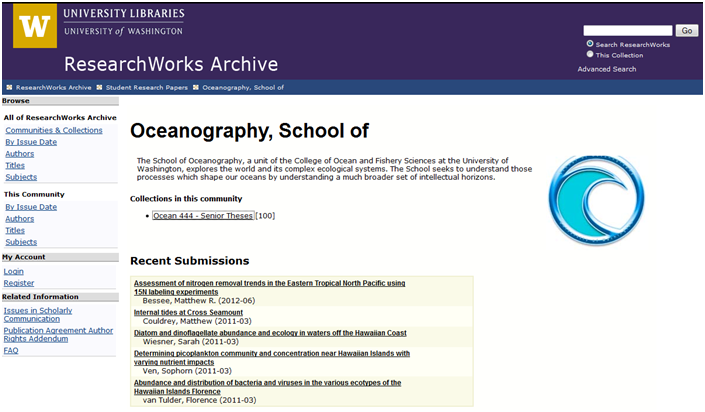Browse all archive Authors
Screen dimensions: 705x412
(20, 153)
